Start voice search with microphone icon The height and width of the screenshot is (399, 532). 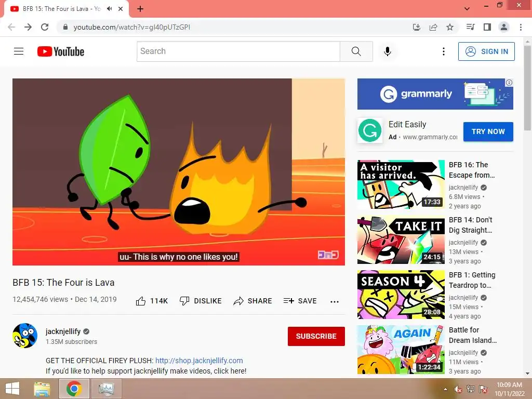point(388,51)
